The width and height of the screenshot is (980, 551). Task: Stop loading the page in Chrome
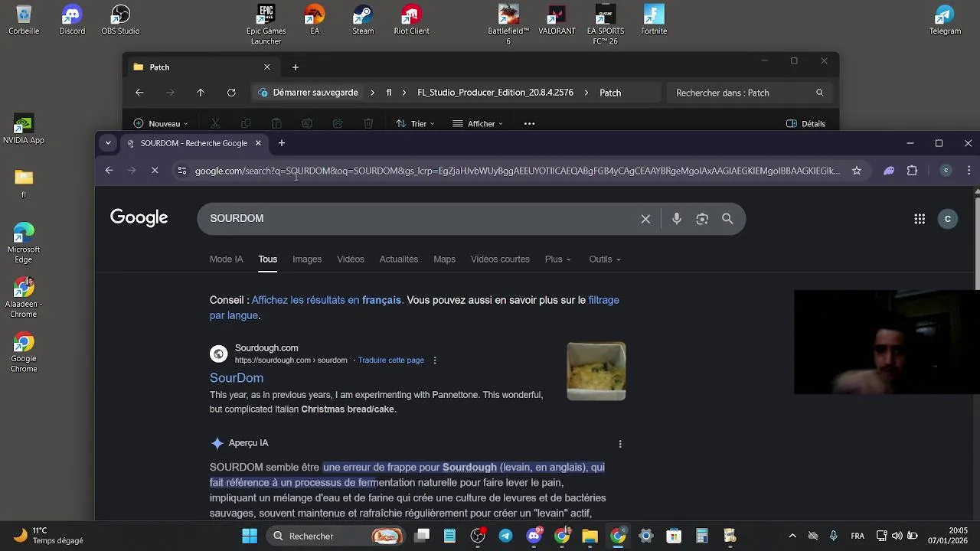click(x=155, y=171)
